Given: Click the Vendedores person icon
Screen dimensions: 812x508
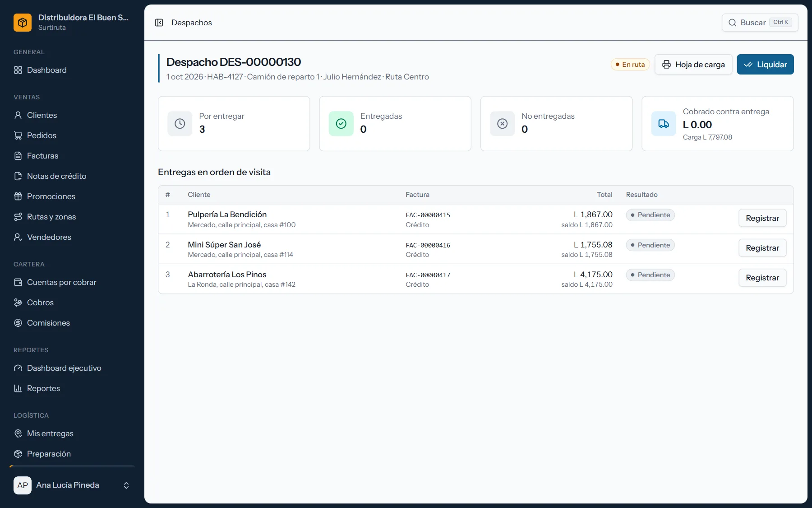Looking at the screenshot, I should [18, 237].
